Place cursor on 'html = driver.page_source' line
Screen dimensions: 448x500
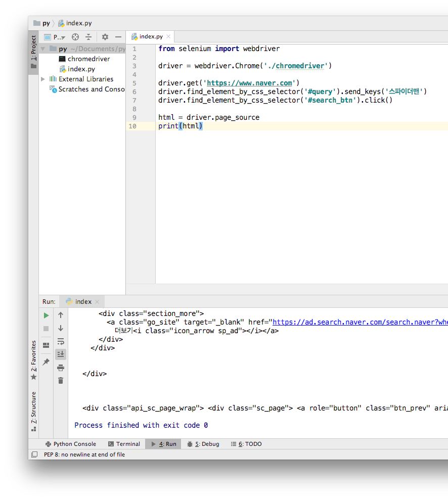[209, 118]
